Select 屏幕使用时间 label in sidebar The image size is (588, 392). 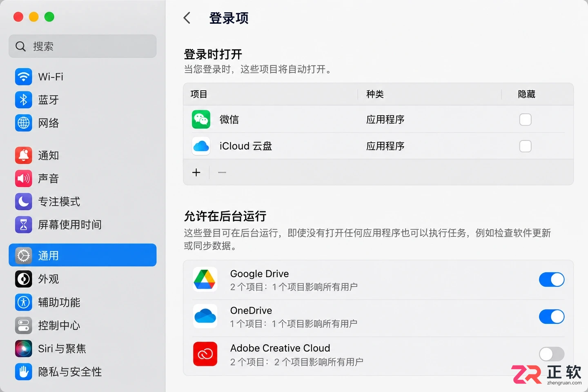coord(70,225)
